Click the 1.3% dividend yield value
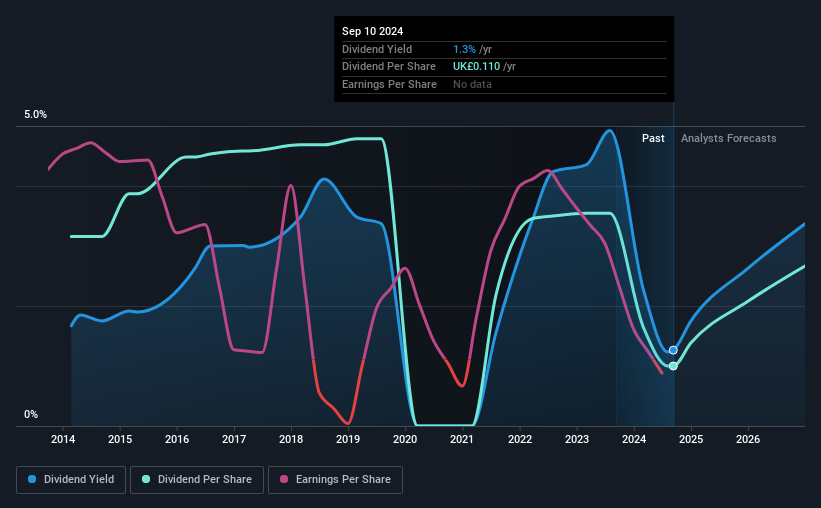 coord(464,49)
